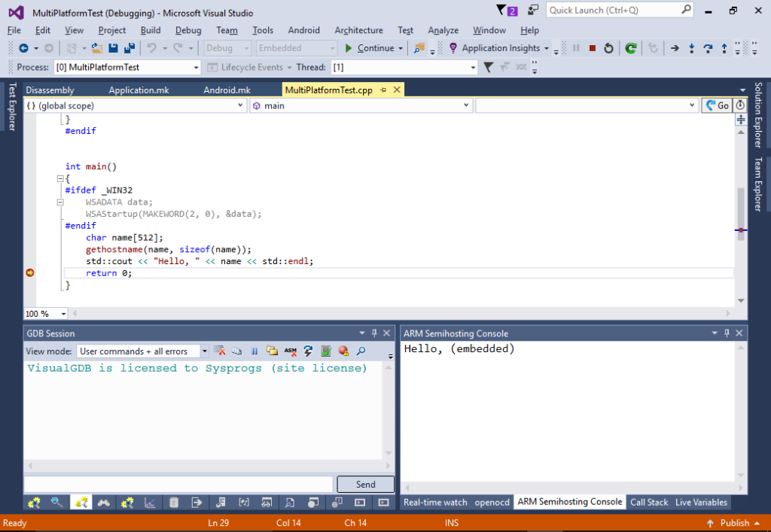Screen dimensions: 771x532
Task: Open the Debug menu
Action: click(188, 30)
